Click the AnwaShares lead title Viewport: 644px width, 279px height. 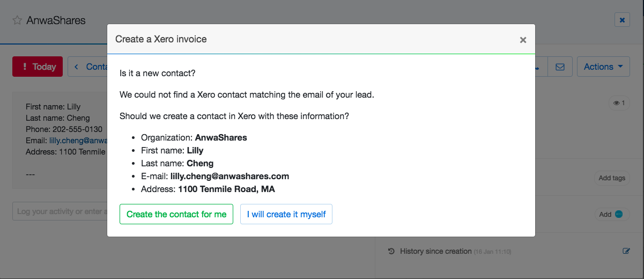[x=56, y=20]
